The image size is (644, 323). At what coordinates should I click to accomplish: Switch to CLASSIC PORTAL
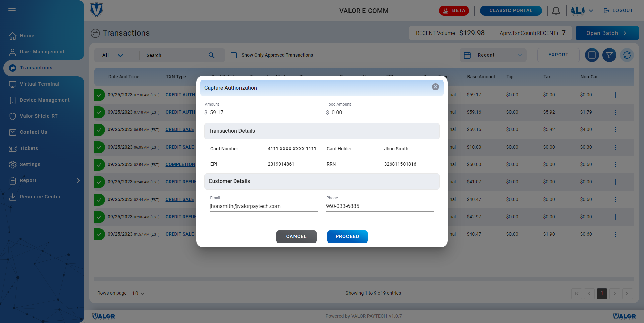coord(511,11)
